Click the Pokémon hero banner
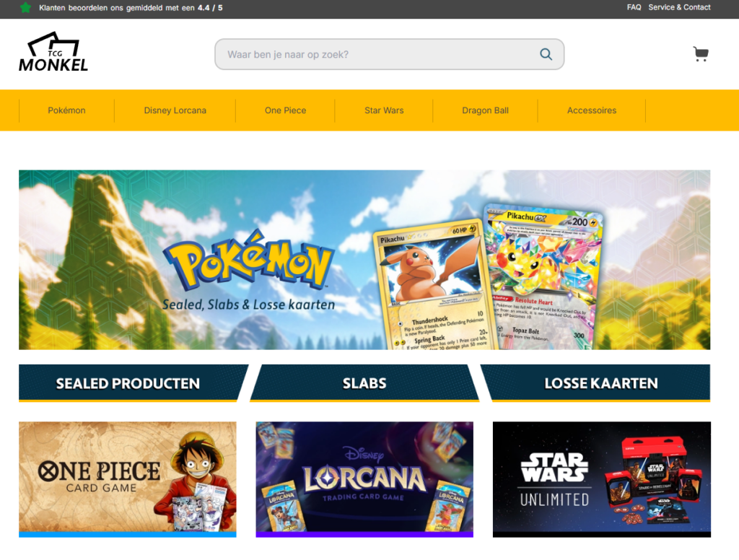Image resolution: width=739 pixels, height=560 pixels. pos(364,260)
